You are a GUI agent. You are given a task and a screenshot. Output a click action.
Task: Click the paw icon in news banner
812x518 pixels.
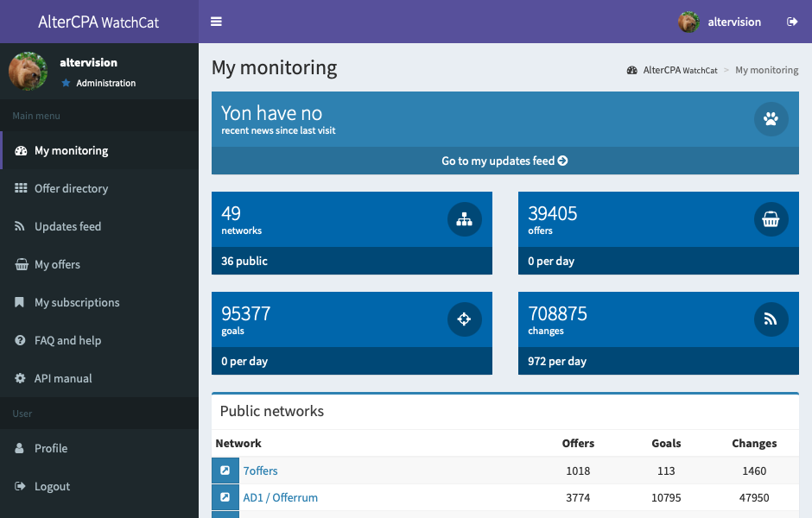click(771, 119)
